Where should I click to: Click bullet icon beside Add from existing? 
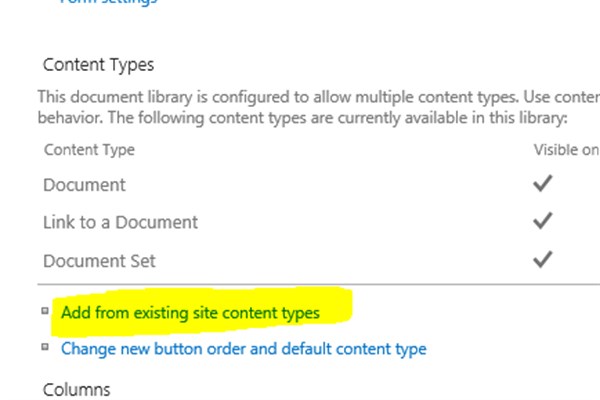tap(45, 311)
